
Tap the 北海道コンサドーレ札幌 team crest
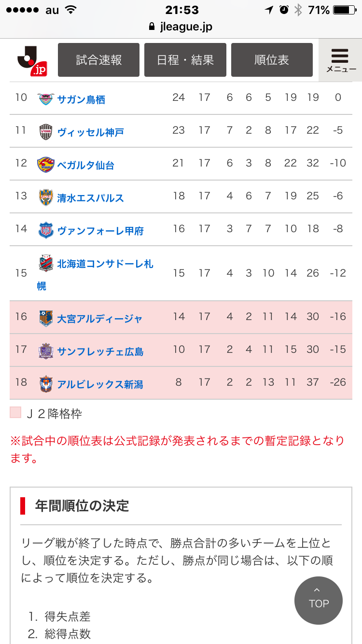pos(46,264)
